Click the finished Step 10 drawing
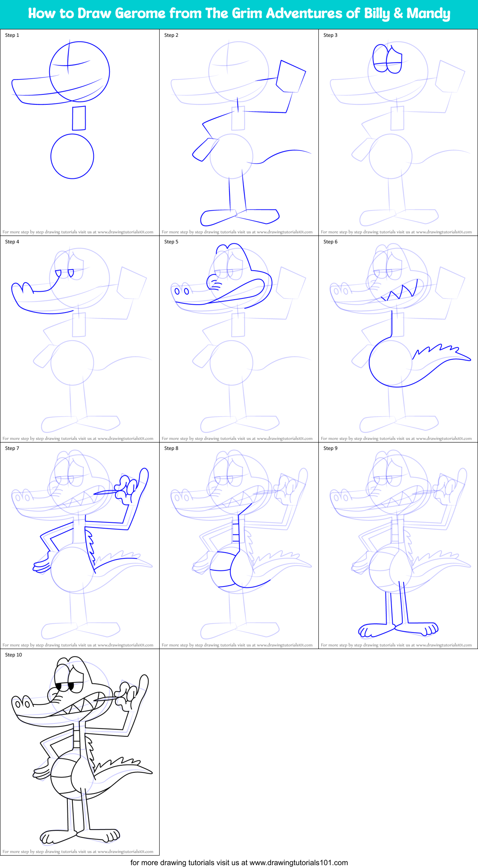The image size is (478, 868). tap(80, 752)
